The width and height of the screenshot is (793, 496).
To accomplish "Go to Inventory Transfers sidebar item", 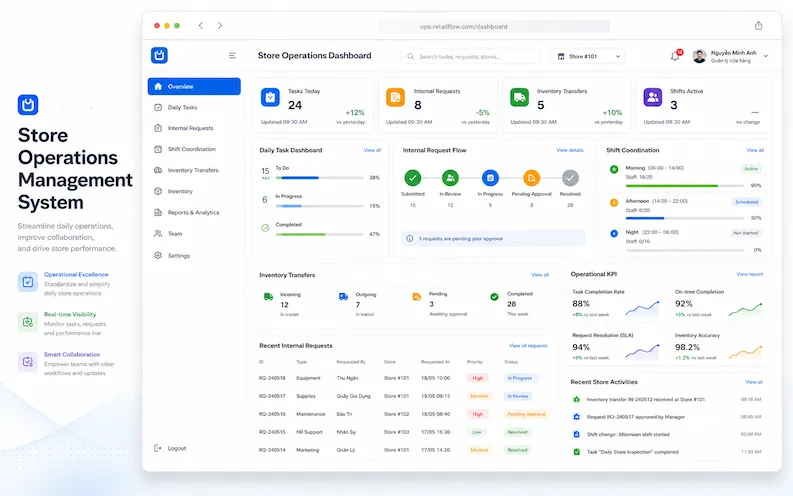I will pos(194,170).
